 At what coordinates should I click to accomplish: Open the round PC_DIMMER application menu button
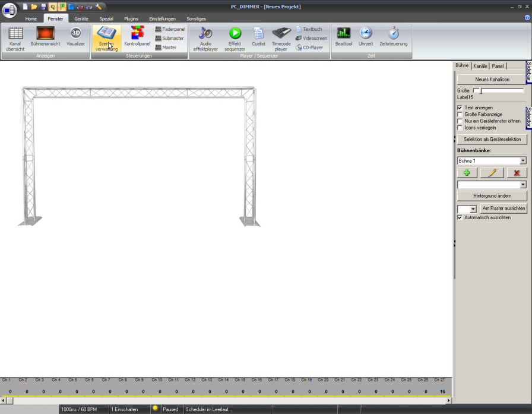tap(9, 10)
